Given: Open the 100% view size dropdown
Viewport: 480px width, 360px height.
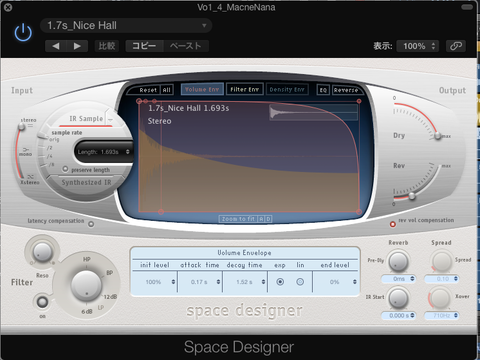Looking at the screenshot, I should coord(418,46).
